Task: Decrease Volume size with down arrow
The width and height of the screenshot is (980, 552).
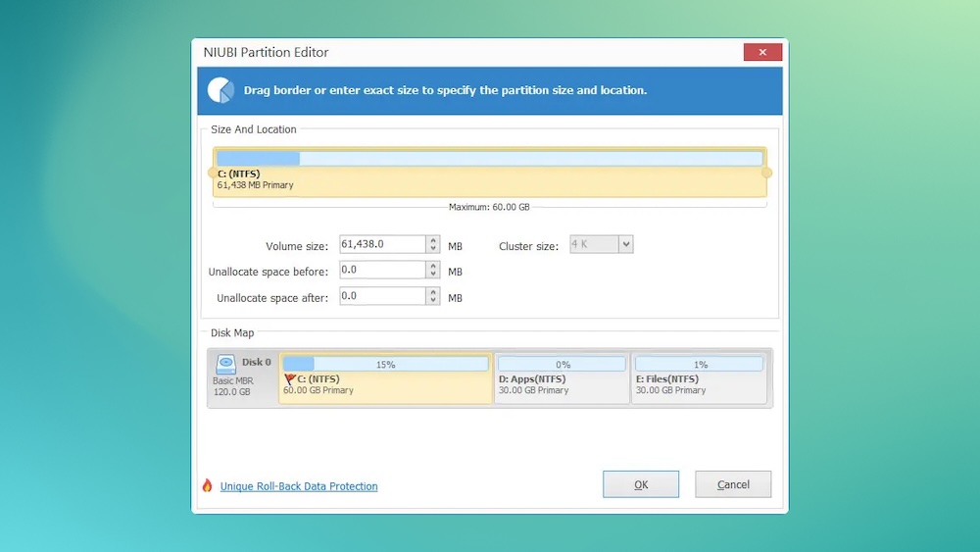Action: [x=432, y=250]
